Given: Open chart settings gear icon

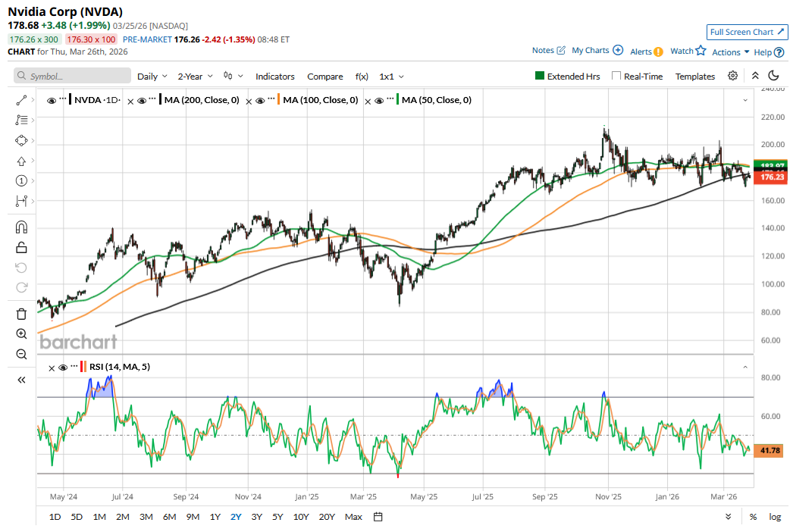Looking at the screenshot, I should point(733,76).
